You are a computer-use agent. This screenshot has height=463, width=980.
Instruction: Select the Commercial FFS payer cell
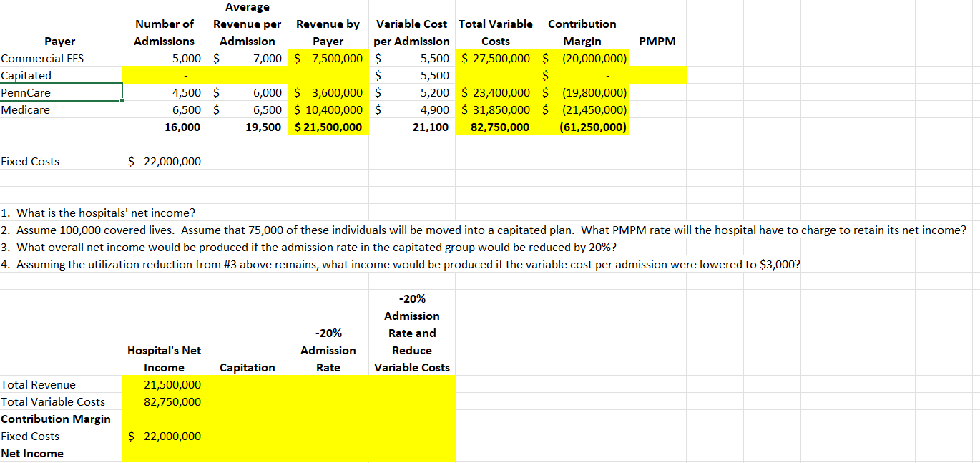61,58
